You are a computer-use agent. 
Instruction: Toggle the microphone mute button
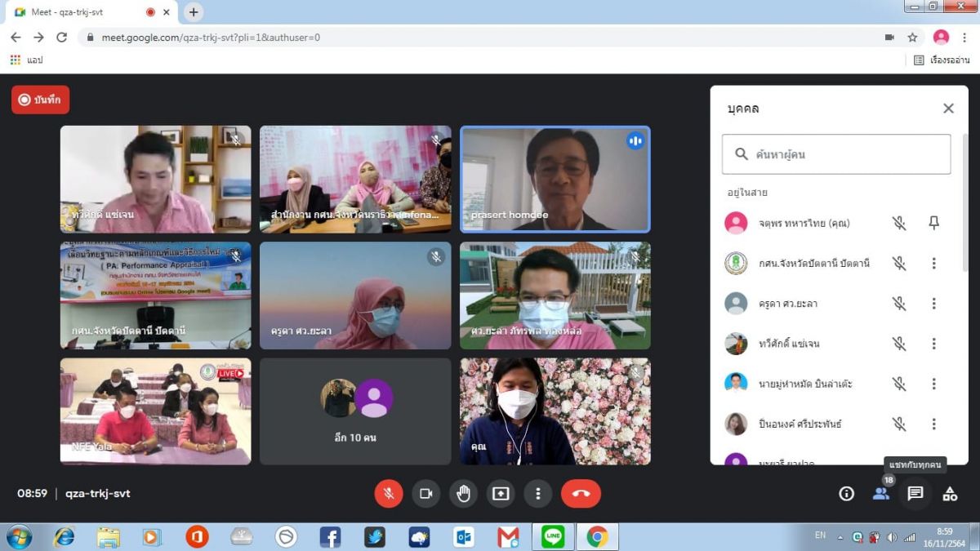pos(389,494)
